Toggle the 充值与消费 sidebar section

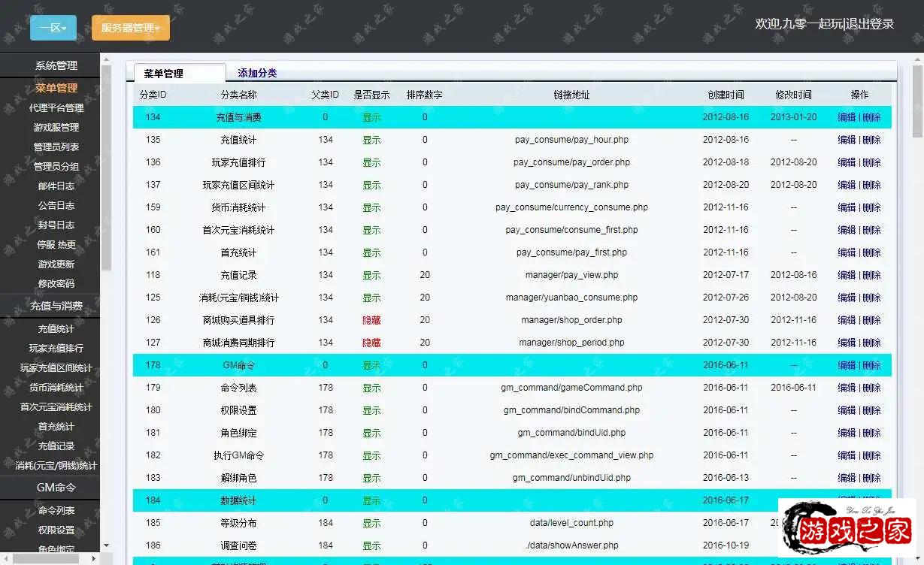click(56, 306)
